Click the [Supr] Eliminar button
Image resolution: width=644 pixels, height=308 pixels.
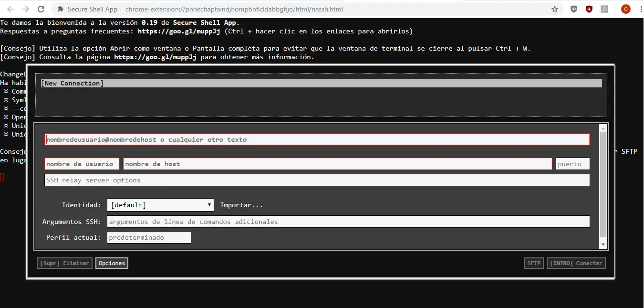click(x=65, y=263)
